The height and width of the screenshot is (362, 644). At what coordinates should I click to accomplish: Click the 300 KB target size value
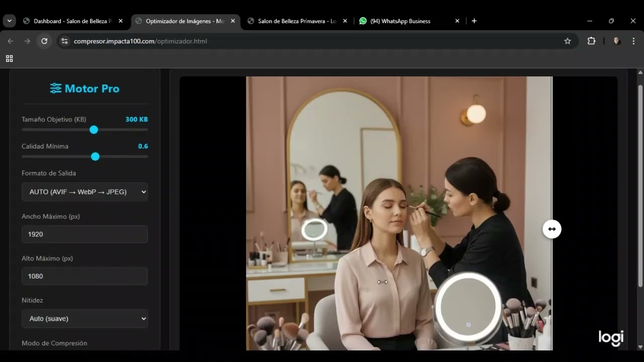point(136,120)
